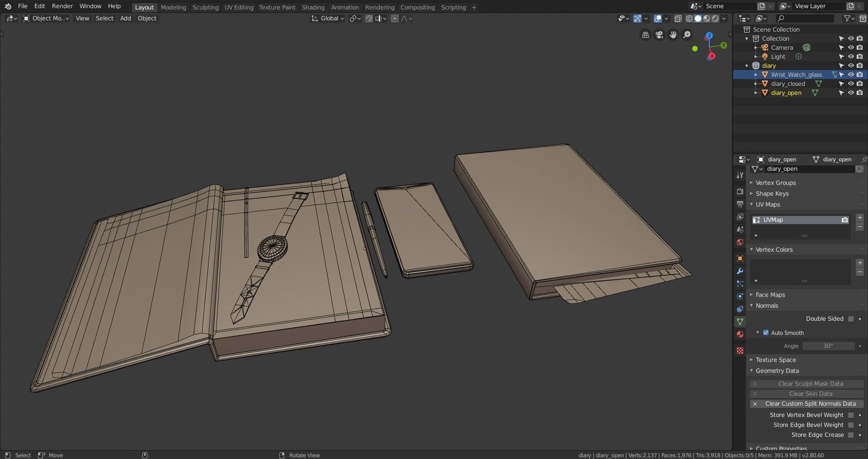Image resolution: width=868 pixels, height=459 pixels.
Task: Expand the Vertex Groups section
Action: pyautogui.click(x=775, y=183)
